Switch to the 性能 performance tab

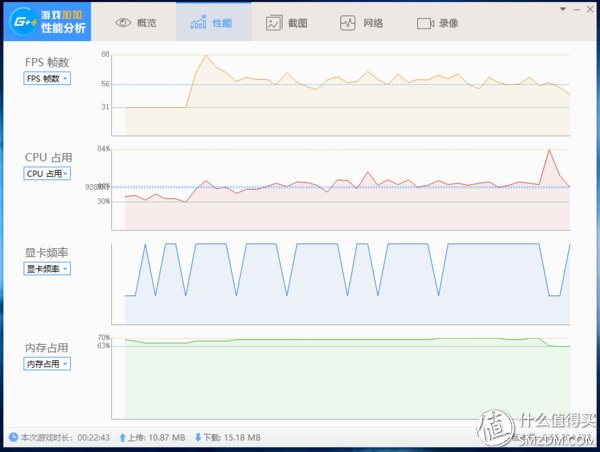[x=214, y=23]
